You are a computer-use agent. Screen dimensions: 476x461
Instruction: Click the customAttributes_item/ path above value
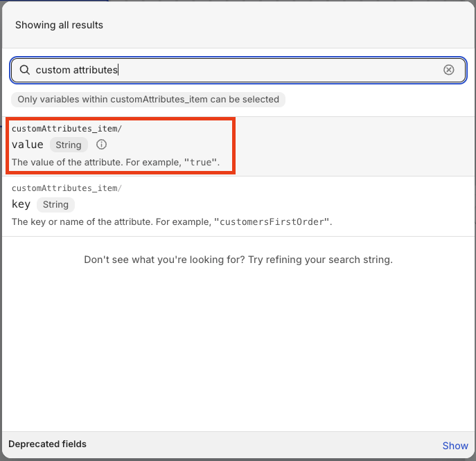pyautogui.click(x=58, y=129)
